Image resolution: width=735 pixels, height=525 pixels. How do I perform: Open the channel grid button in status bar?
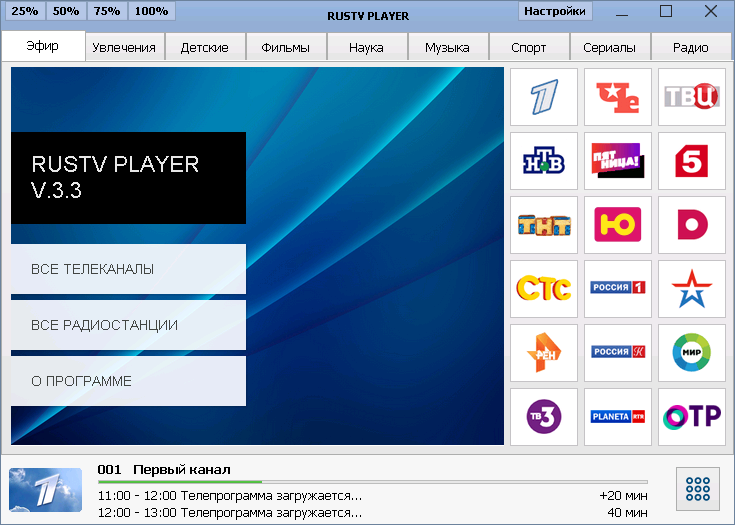pyautogui.click(x=698, y=489)
